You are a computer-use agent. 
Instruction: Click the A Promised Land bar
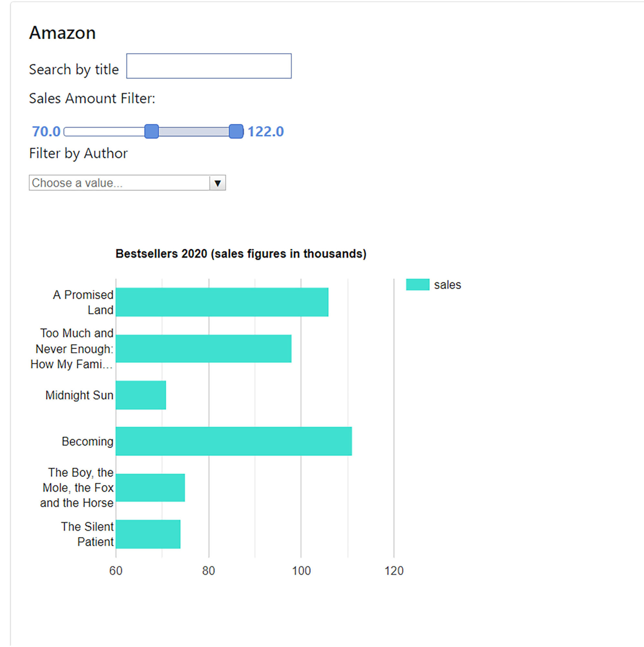coord(222,302)
